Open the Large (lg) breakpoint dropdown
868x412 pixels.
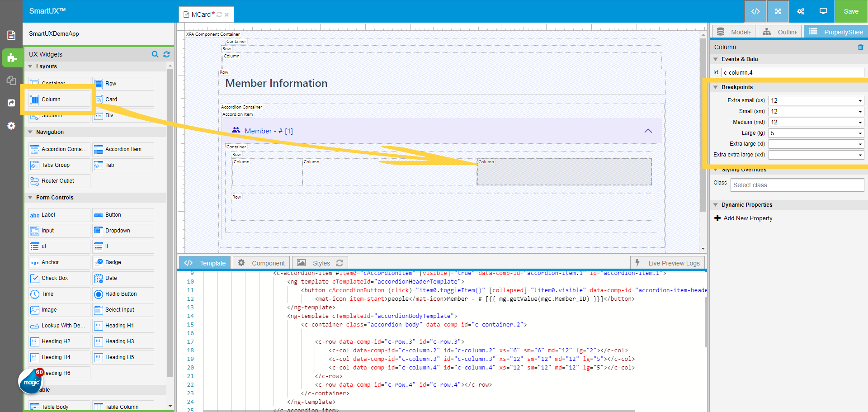click(816, 133)
